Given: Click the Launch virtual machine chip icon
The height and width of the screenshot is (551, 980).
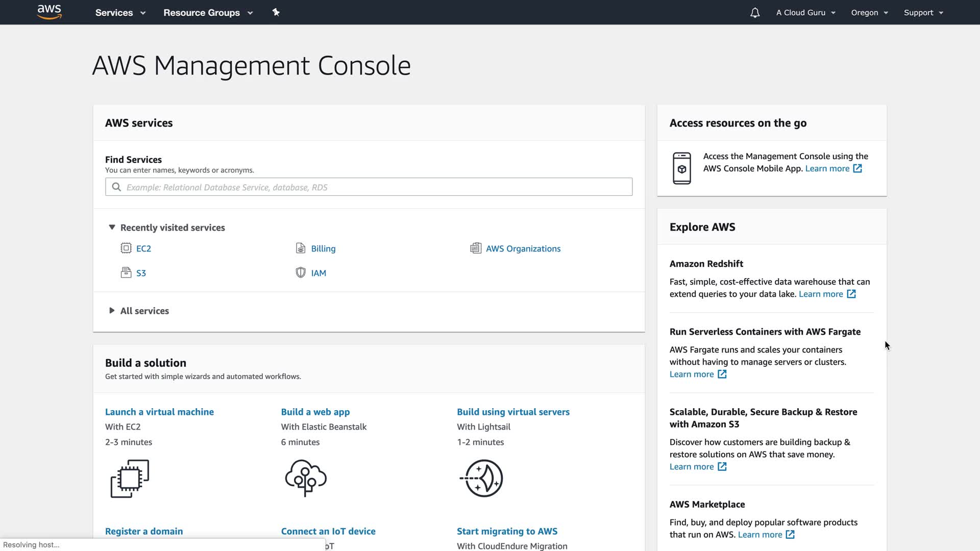Looking at the screenshot, I should 130,478.
